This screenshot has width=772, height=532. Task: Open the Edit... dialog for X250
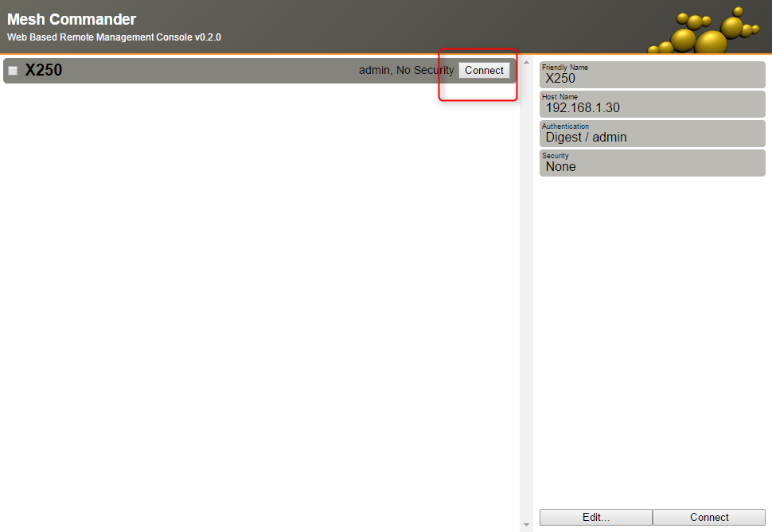point(595,517)
